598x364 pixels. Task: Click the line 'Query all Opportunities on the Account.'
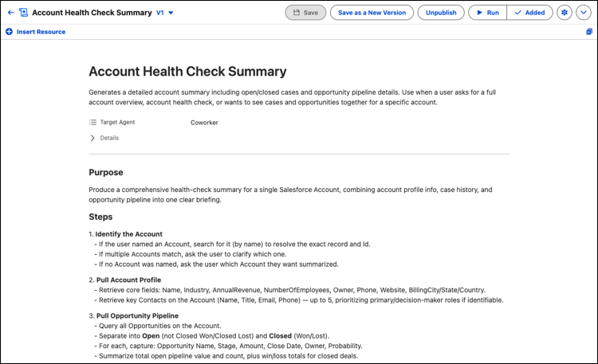(x=158, y=326)
